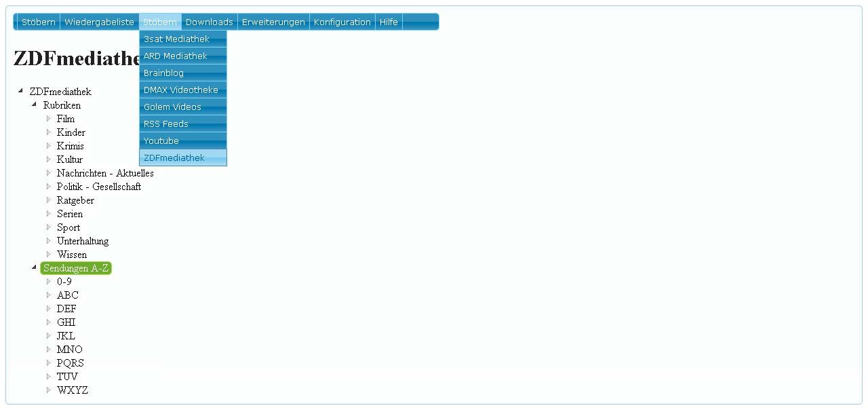Click the Kinder category label
The height and width of the screenshot is (410, 868).
[x=71, y=132]
